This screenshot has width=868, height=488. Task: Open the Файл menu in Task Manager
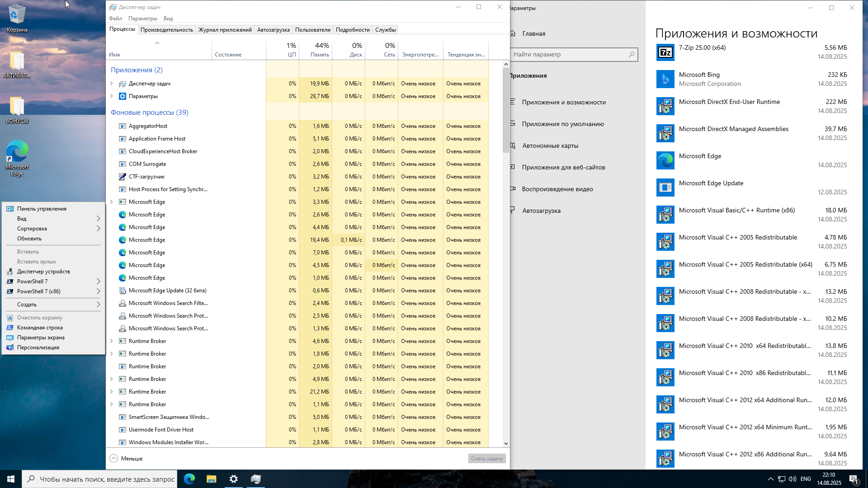[116, 19]
